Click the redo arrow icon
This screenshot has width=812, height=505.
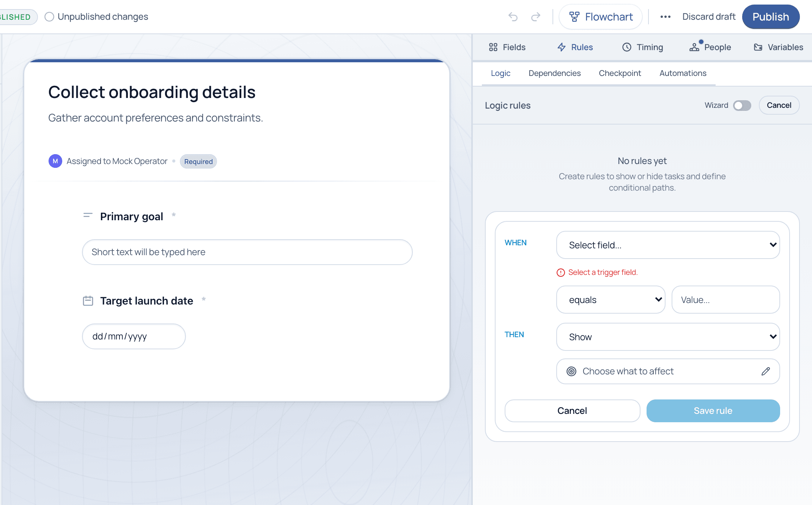535,17
